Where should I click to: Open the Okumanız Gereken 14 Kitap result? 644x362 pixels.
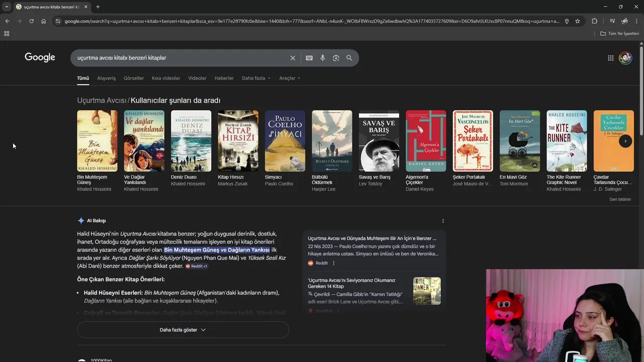(352, 283)
